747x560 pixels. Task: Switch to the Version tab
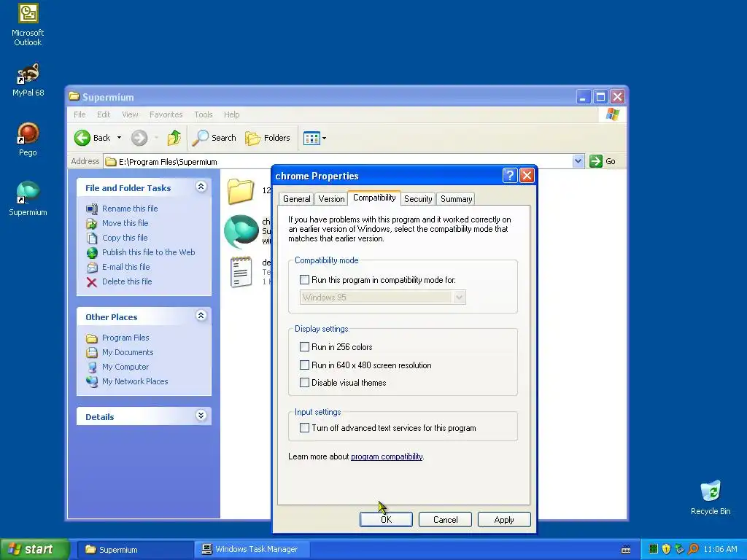coord(331,199)
